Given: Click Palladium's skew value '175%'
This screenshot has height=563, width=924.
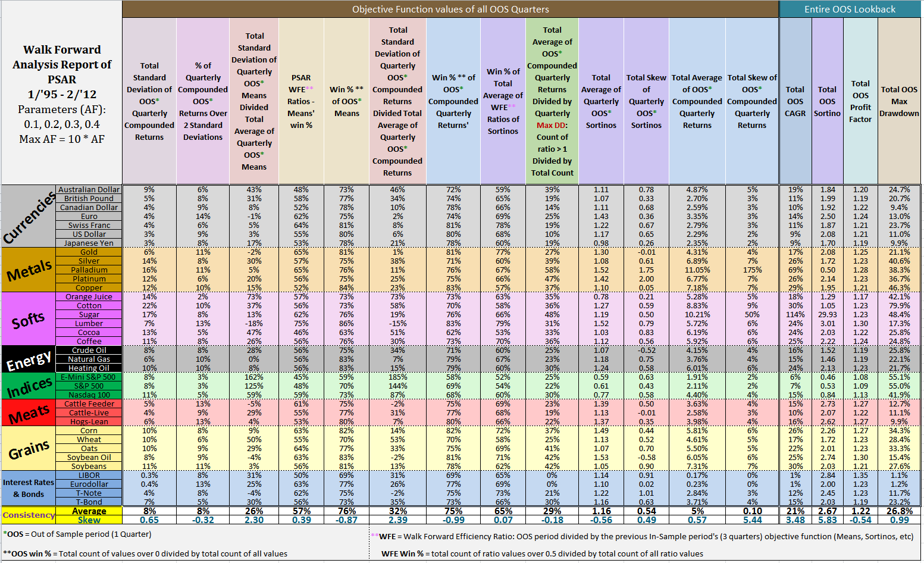Looking at the screenshot, I should 752,270.
